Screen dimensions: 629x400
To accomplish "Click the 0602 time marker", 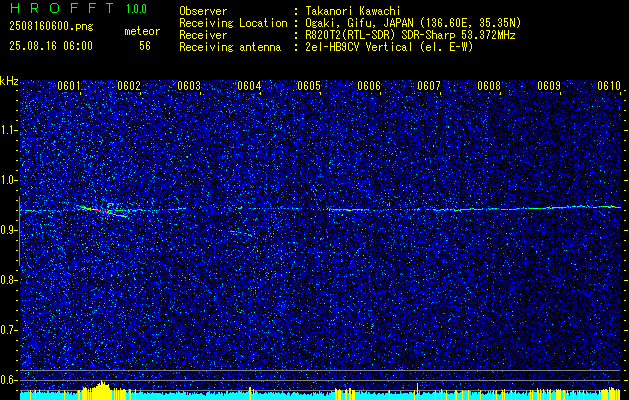I will click(129, 86).
